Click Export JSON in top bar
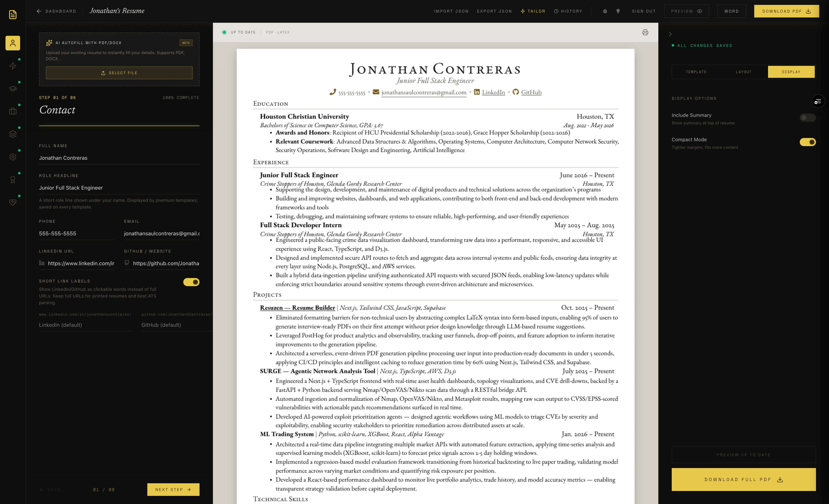The width and height of the screenshot is (829, 504). tap(494, 11)
